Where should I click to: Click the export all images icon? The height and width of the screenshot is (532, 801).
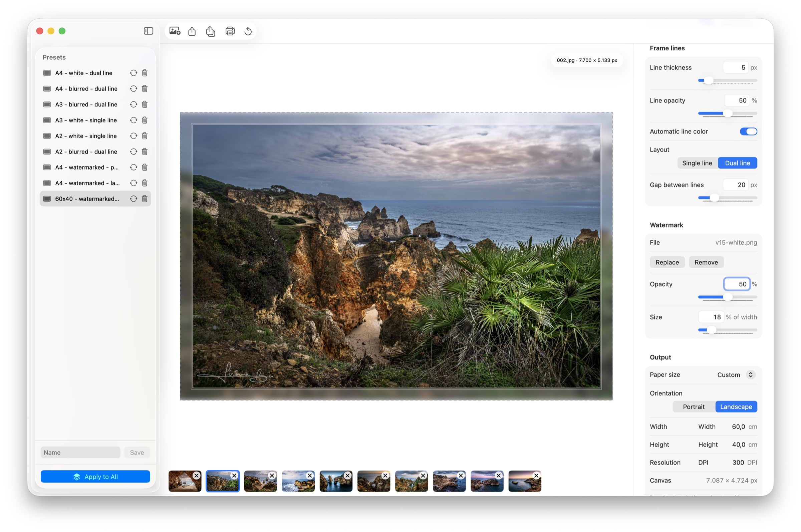(211, 31)
